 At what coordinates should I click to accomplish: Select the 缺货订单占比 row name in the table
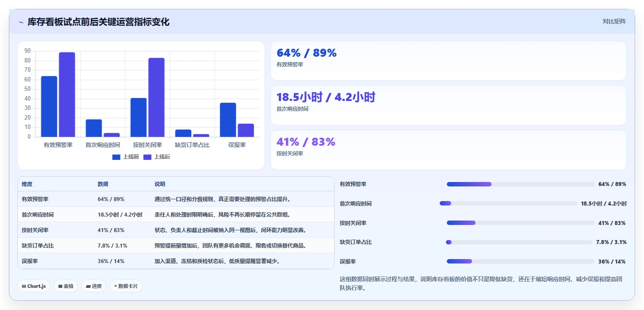point(38,246)
